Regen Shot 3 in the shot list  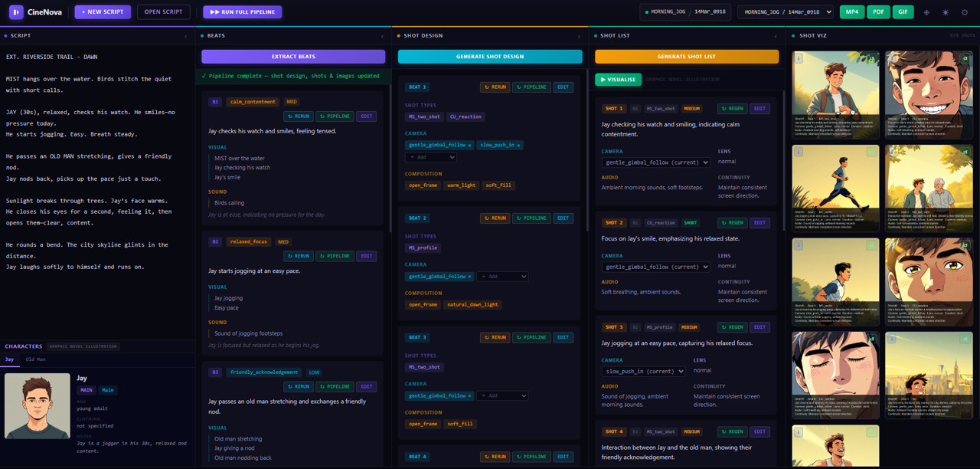pos(732,327)
